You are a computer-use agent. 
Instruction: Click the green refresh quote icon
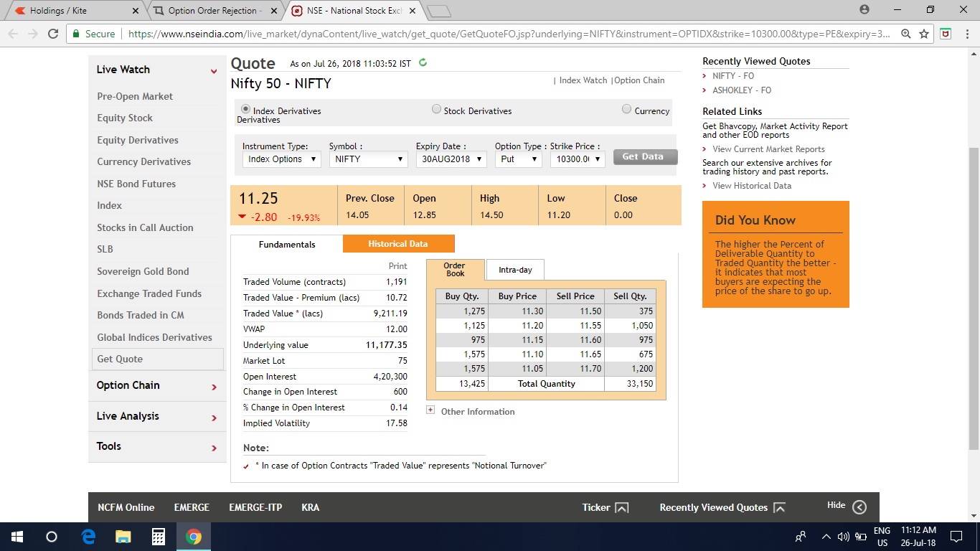coord(423,63)
